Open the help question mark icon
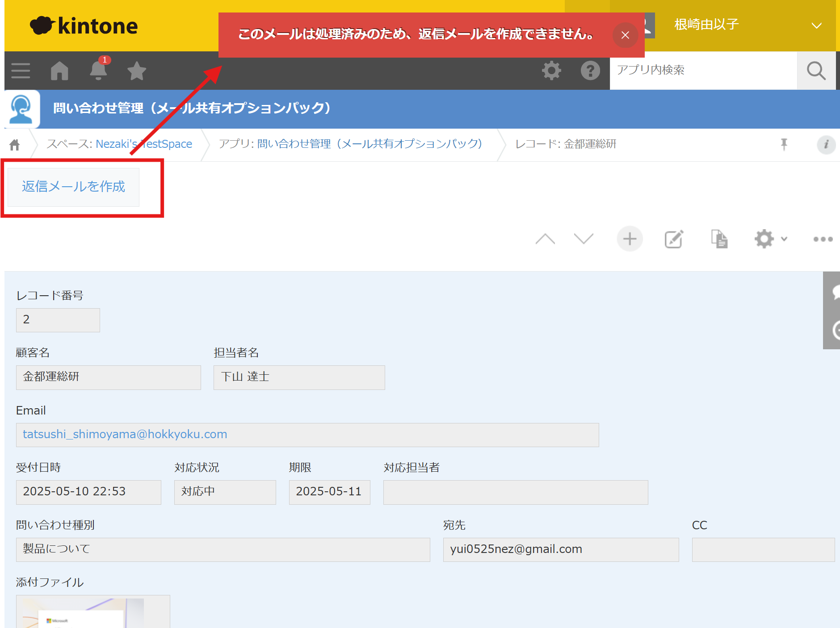This screenshot has height=628, width=840. (x=590, y=70)
